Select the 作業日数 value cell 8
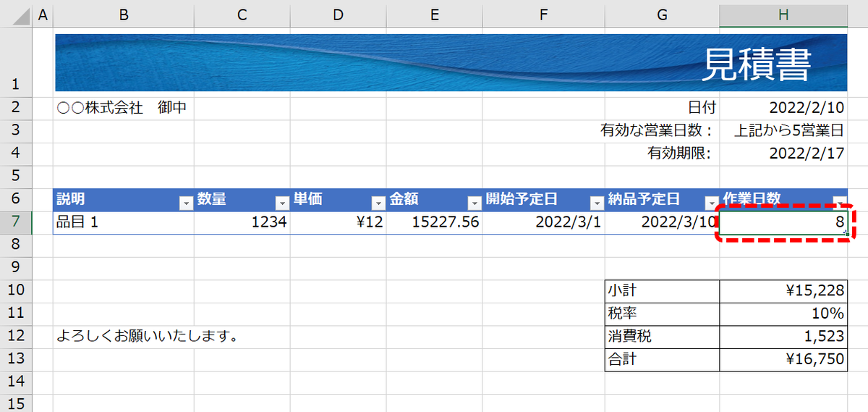 coord(784,222)
